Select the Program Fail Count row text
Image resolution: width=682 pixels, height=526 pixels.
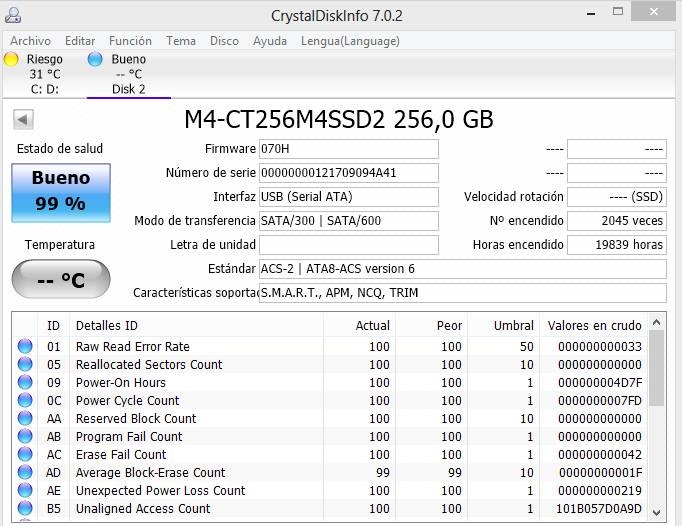(129, 436)
